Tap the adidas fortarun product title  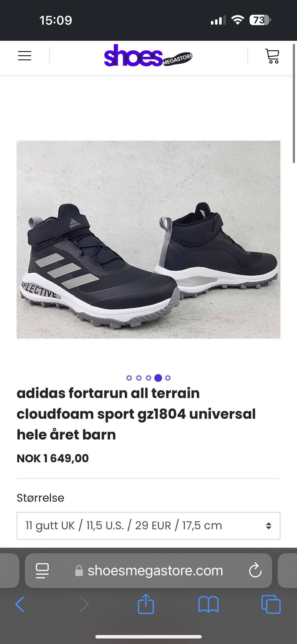pyautogui.click(x=136, y=414)
